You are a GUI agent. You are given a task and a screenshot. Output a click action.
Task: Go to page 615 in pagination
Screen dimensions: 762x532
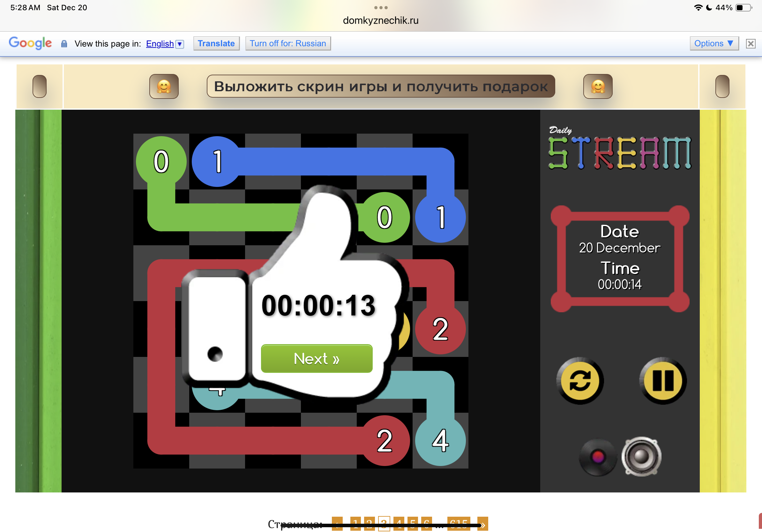tap(458, 524)
